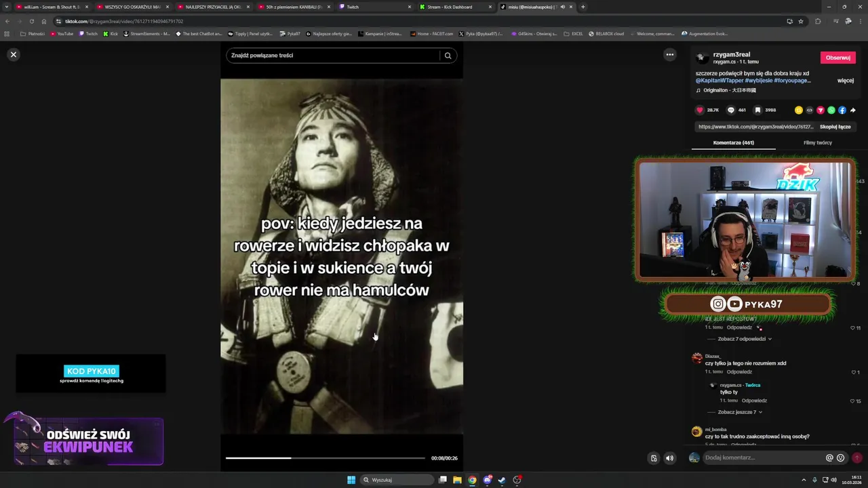The width and height of the screenshot is (868, 488).
Task: Like the 'tylko ty' reply heart
Action: point(853,401)
